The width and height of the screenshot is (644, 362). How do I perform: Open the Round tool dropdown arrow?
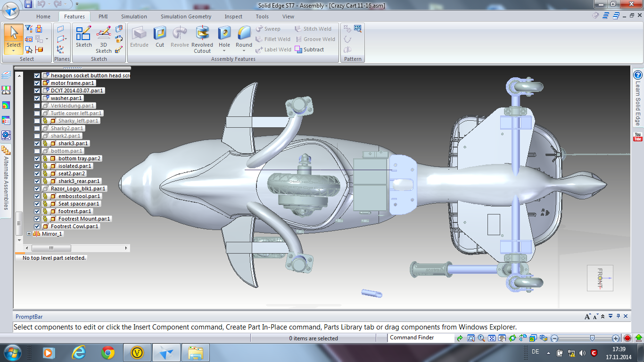click(x=244, y=51)
